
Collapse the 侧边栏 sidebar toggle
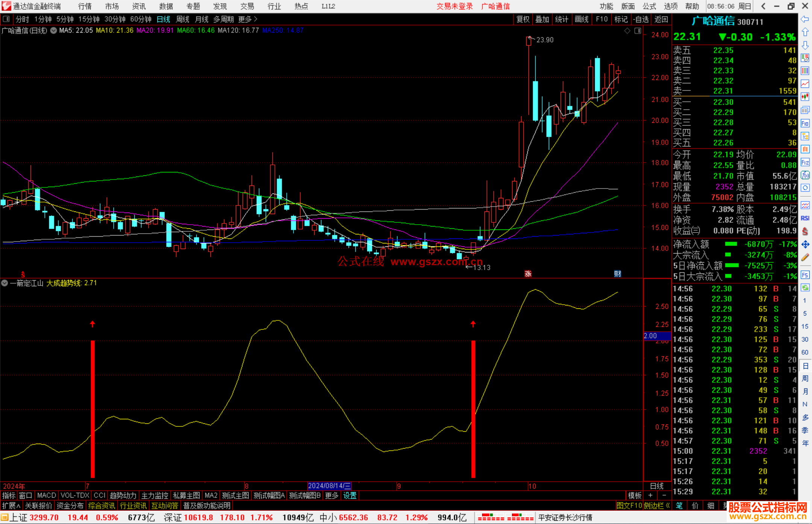coord(657,506)
